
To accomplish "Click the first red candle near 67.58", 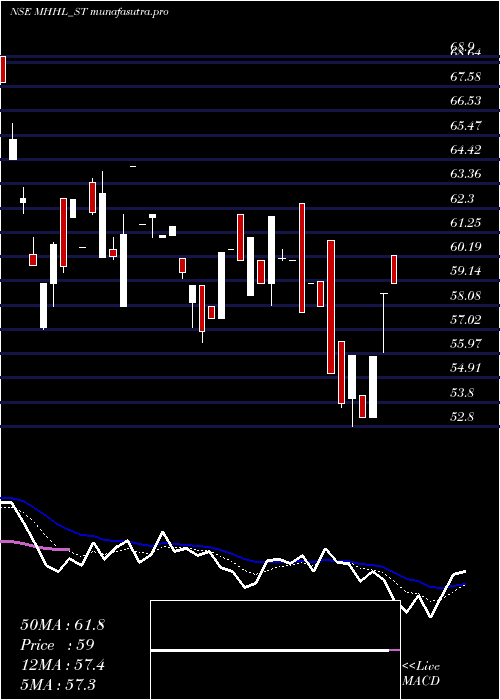I will pos(3,69).
